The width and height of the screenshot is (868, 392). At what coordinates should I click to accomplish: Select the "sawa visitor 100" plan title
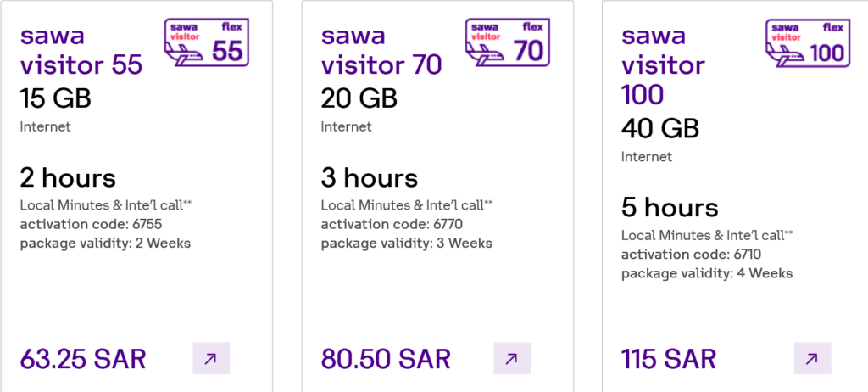point(663,64)
